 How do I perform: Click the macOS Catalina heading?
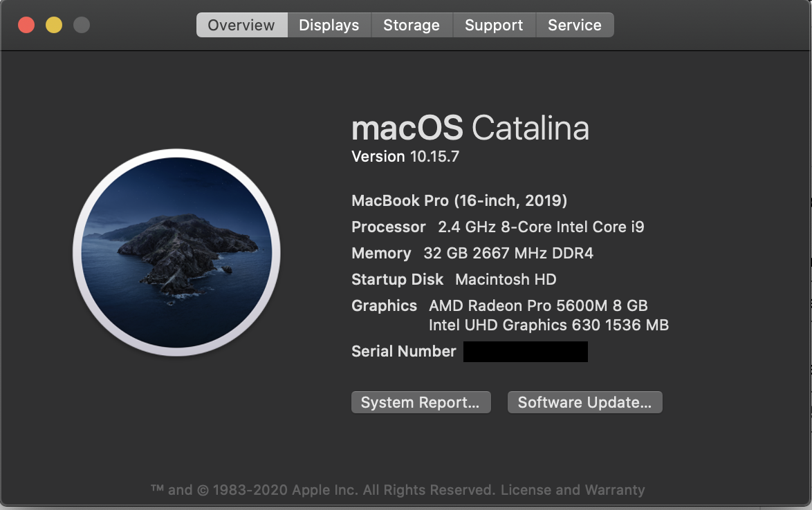(470, 129)
